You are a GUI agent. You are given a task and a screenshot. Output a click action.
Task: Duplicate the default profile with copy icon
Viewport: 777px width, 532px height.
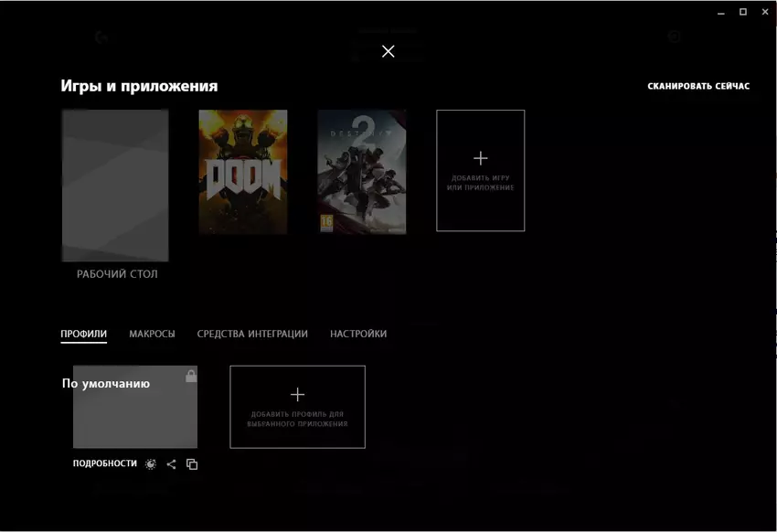point(192,464)
